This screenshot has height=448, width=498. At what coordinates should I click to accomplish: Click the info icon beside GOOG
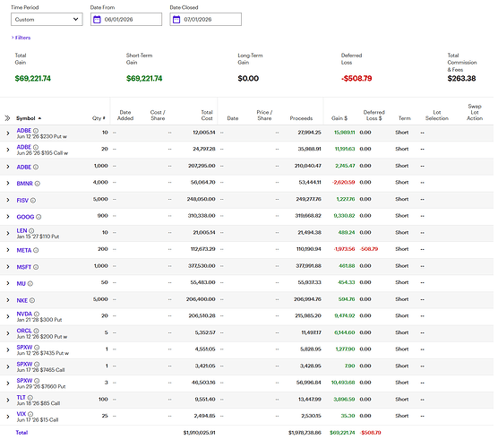click(39, 218)
